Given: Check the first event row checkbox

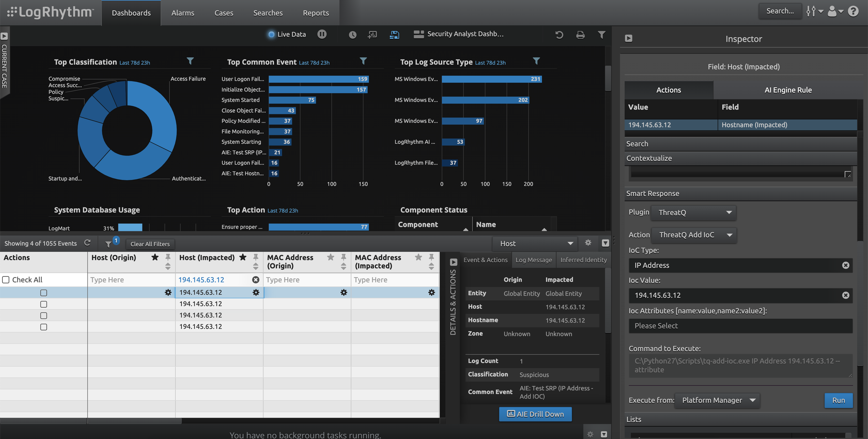Looking at the screenshot, I should [43, 293].
